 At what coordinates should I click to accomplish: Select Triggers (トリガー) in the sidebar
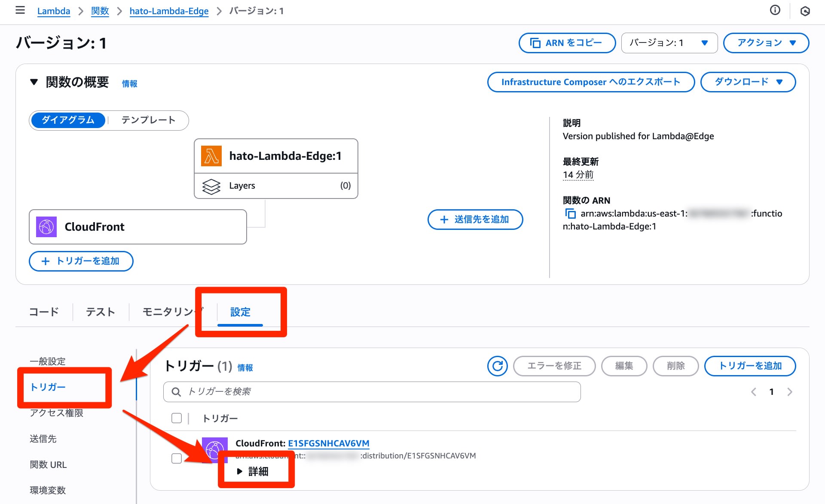pyautogui.click(x=48, y=387)
